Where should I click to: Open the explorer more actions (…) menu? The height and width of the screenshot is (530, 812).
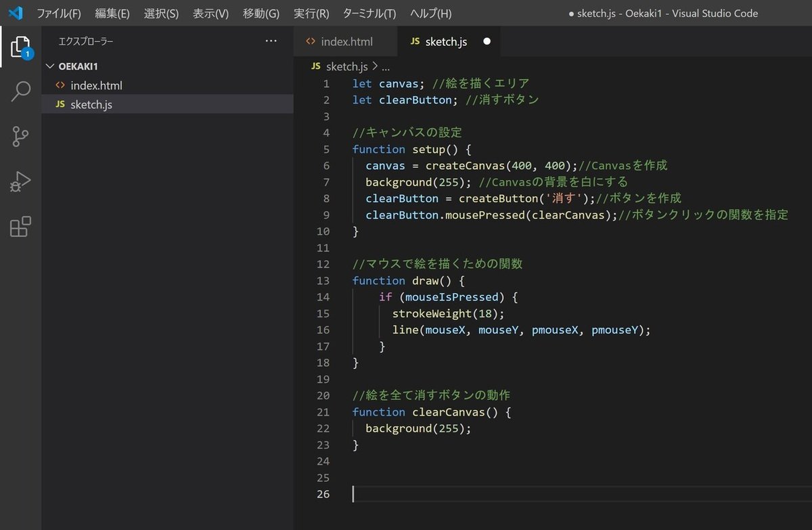point(271,41)
